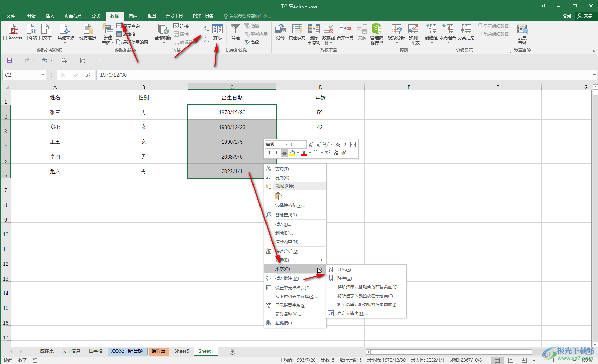This screenshot has width=598, height=364.
Task: Open the Sort (排序) dialog button
Action: (218, 32)
